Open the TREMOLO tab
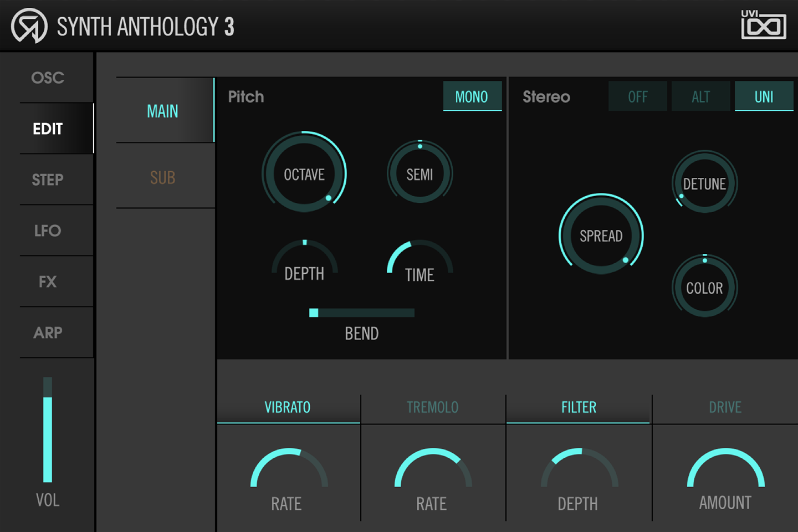 433,407
